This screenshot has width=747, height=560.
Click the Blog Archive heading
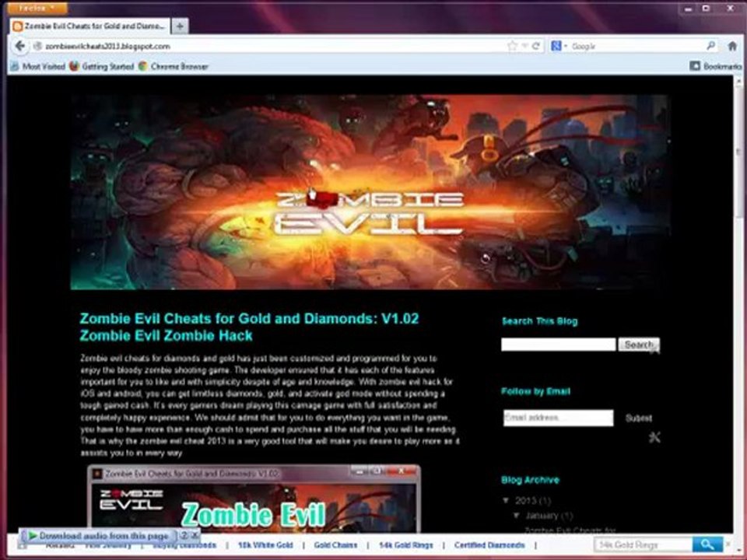pos(530,480)
